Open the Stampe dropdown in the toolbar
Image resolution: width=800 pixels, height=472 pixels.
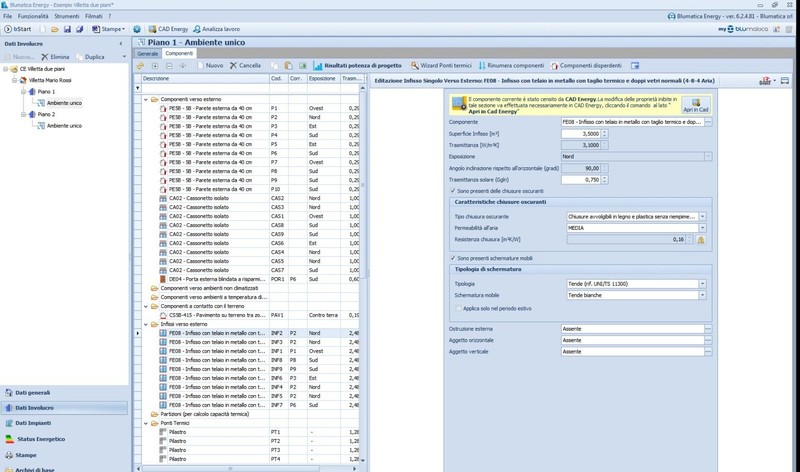(108, 29)
